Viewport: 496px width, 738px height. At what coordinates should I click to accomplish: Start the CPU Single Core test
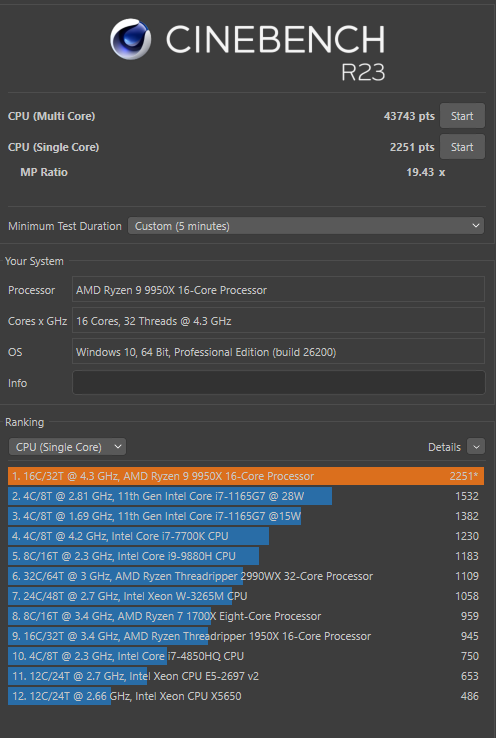pyautogui.click(x=462, y=147)
